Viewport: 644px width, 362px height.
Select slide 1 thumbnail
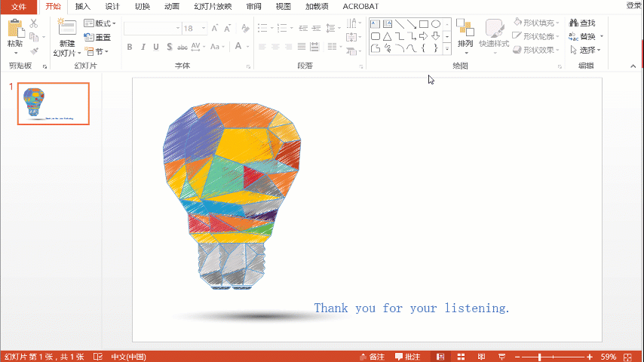tap(54, 103)
